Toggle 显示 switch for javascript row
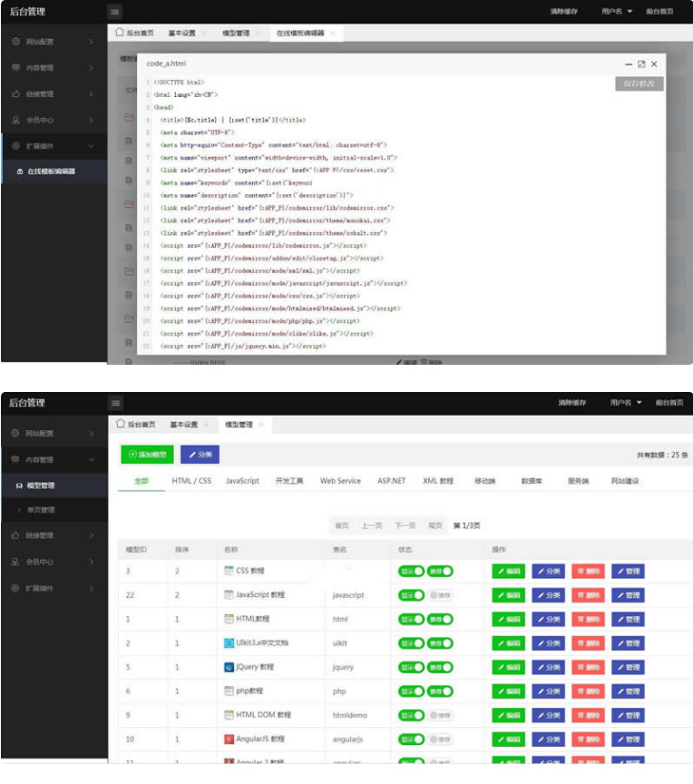693x784 pixels. [x=411, y=595]
